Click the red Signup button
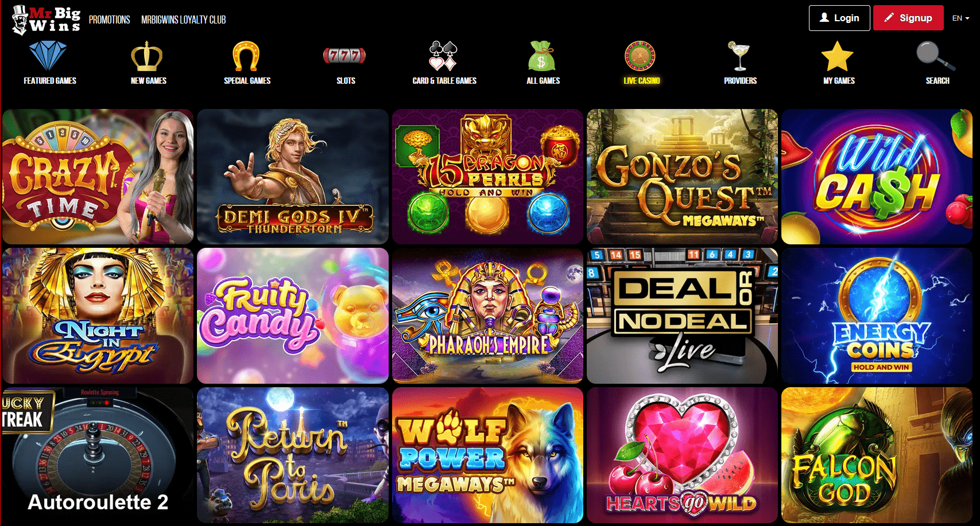Viewport: 980px width, 526px height. tap(908, 18)
